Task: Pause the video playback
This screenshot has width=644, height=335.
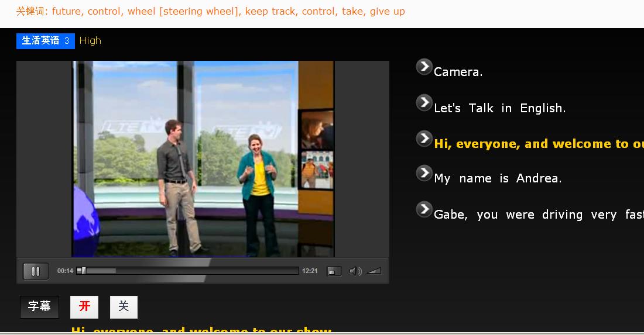Action: click(x=35, y=271)
